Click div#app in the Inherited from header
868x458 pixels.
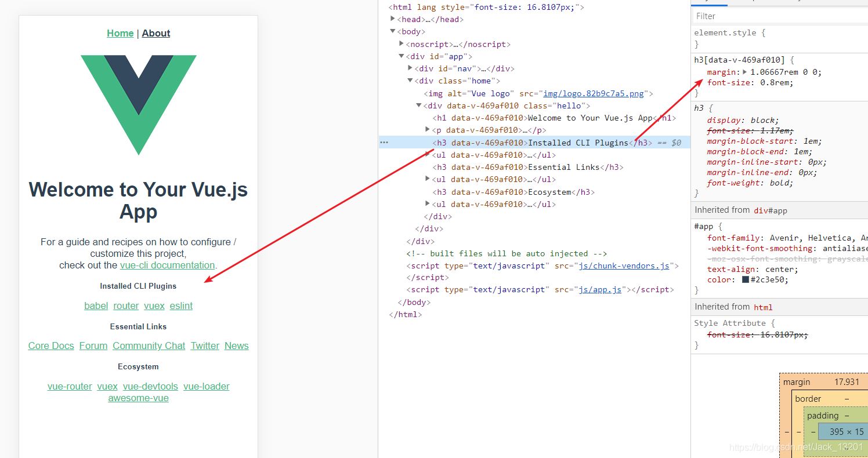pos(770,210)
